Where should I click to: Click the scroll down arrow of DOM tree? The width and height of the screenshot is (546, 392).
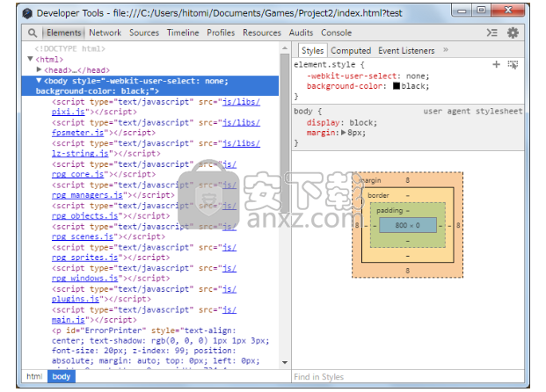(285, 363)
